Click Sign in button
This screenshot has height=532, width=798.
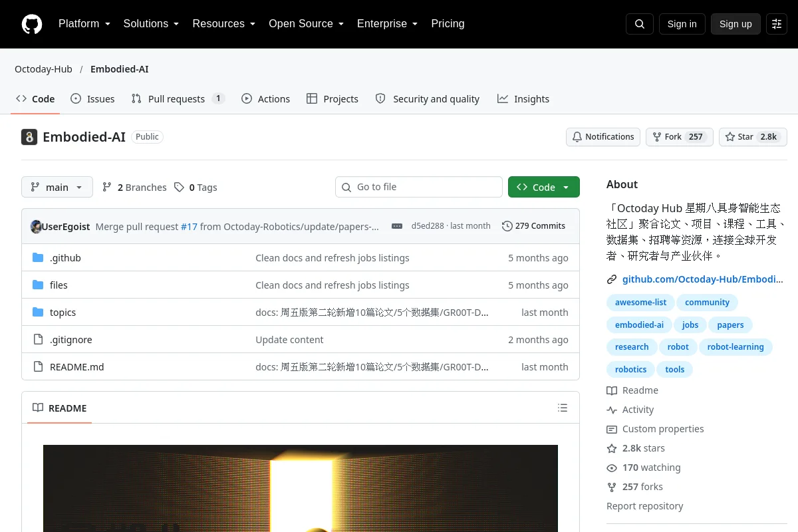(x=682, y=24)
